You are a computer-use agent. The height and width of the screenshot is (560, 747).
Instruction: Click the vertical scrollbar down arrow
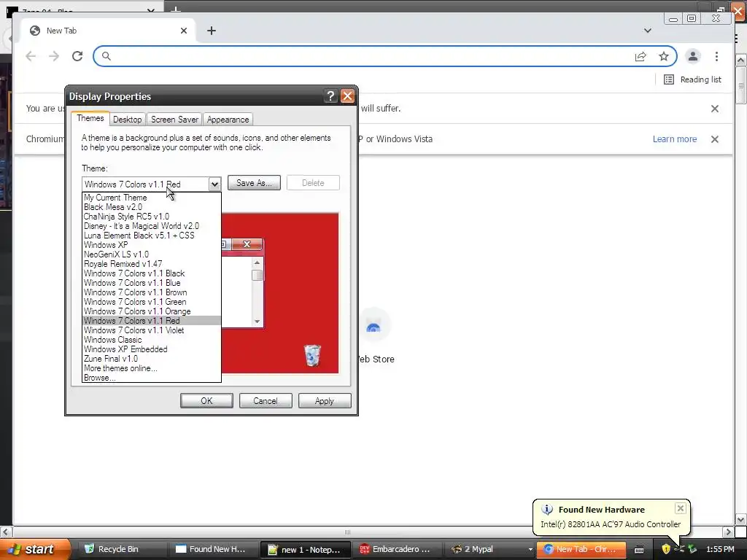(740, 519)
